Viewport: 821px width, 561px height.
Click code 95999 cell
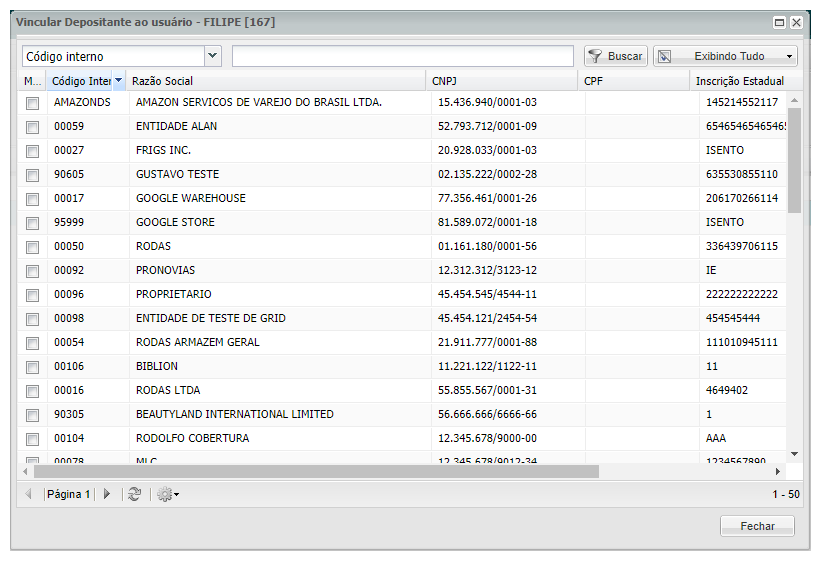pos(69,222)
